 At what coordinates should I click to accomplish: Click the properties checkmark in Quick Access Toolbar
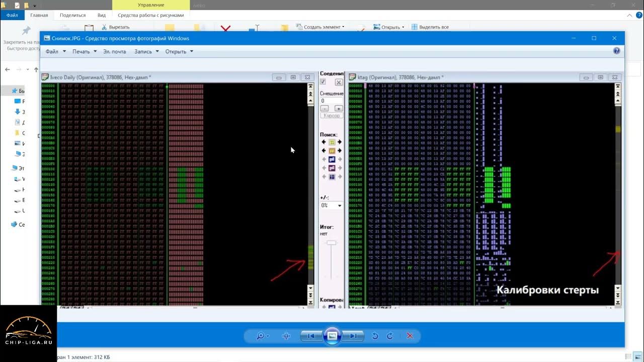point(17,5)
